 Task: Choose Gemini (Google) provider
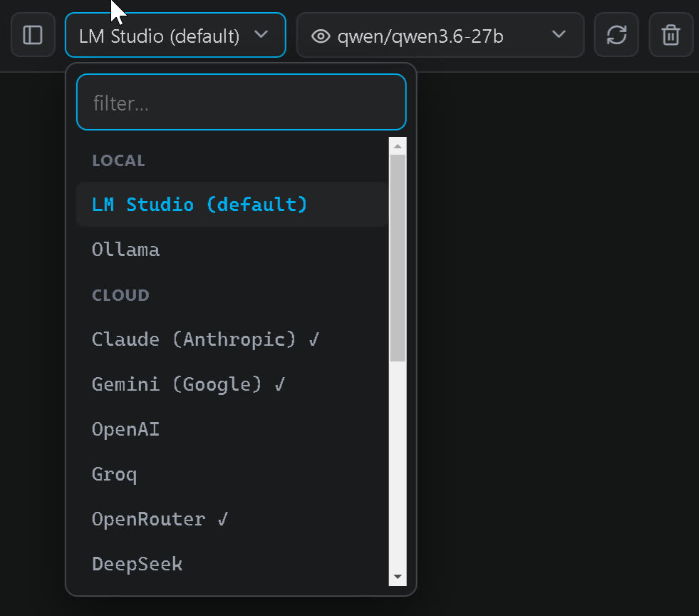(232, 384)
